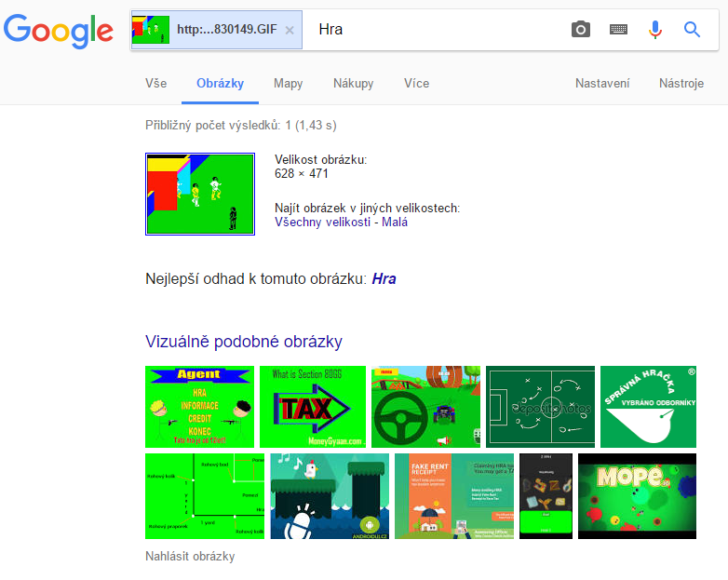Viewport: 728px width, 580px height.
Task: Click the camera search-by-image icon
Action: pyautogui.click(x=580, y=29)
